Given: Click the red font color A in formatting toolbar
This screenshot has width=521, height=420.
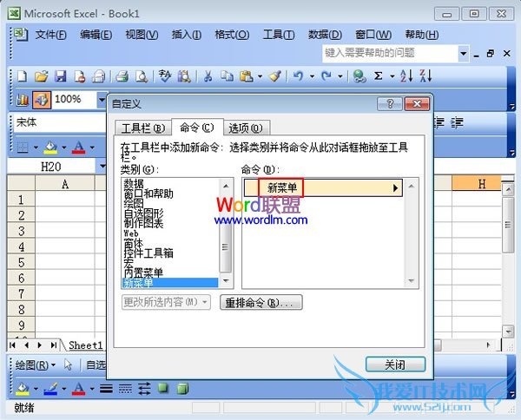Looking at the screenshot, I should tap(79, 147).
